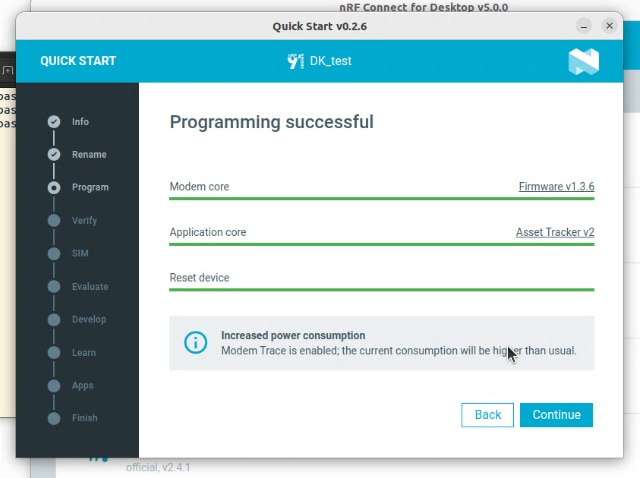This screenshot has height=478, width=640.
Task: Open the Asset Tracker v2 link
Action: 555,232
